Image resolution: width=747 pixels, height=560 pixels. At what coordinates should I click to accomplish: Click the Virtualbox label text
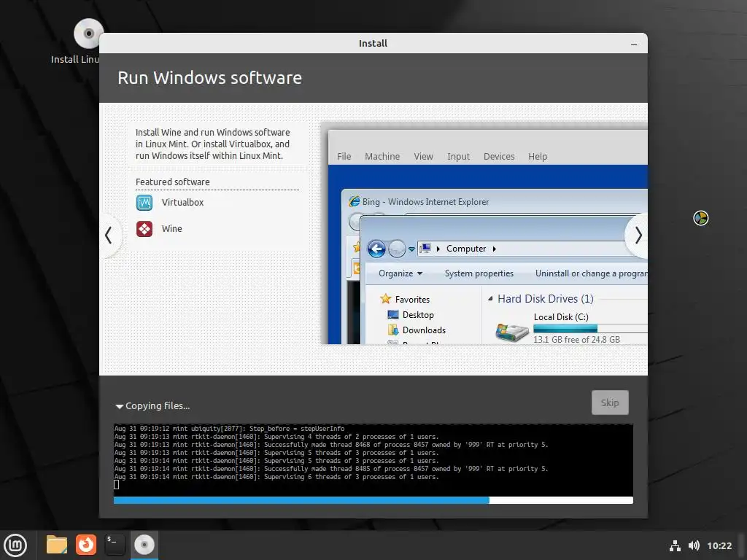pyautogui.click(x=182, y=203)
